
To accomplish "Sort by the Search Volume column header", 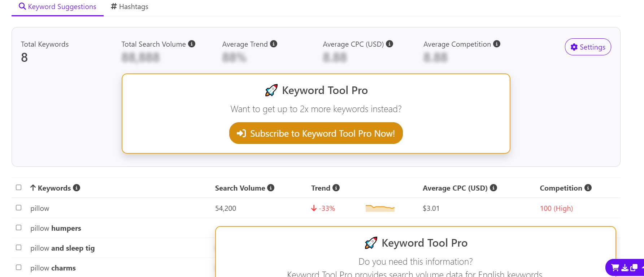I will (x=240, y=188).
